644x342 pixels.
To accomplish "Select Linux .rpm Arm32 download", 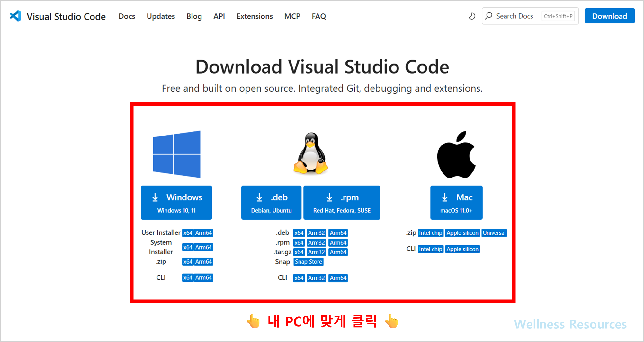I will coord(317,243).
